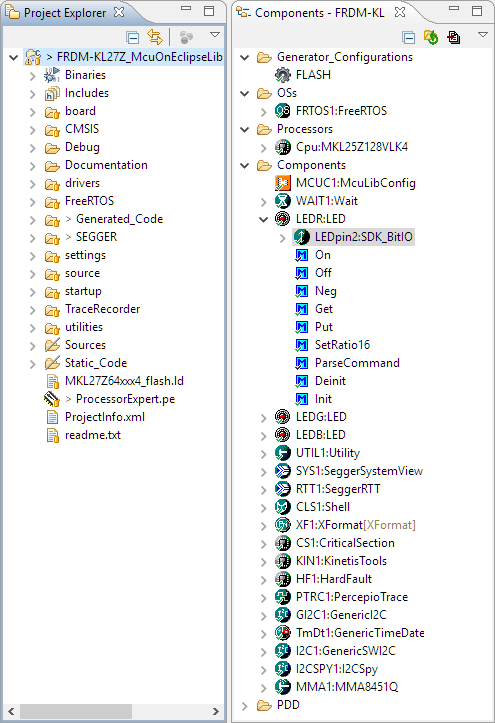Click the TmDt1:GenericTimeDate icon
The image size is (495, 723).
pos(283,633)
